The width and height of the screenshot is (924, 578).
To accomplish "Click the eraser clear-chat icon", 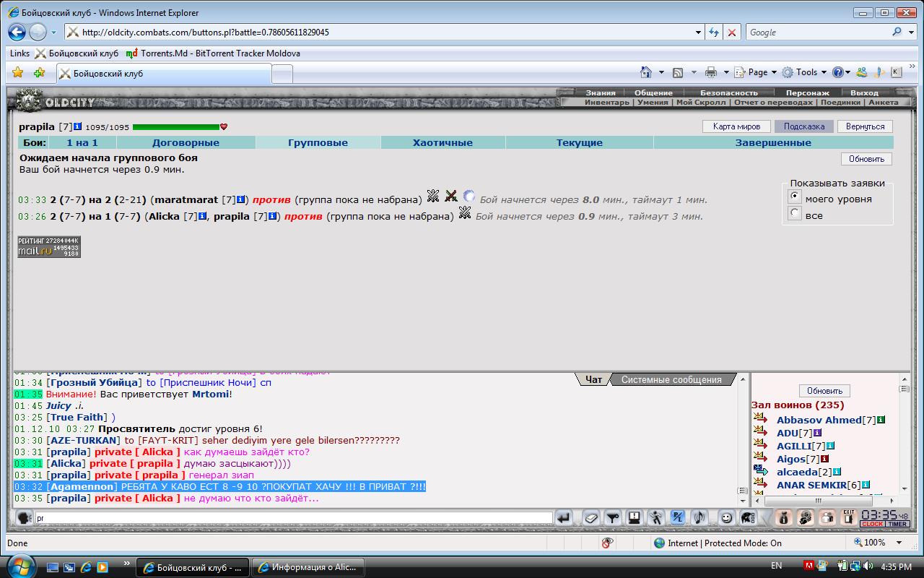I will (x=590, y=517).
